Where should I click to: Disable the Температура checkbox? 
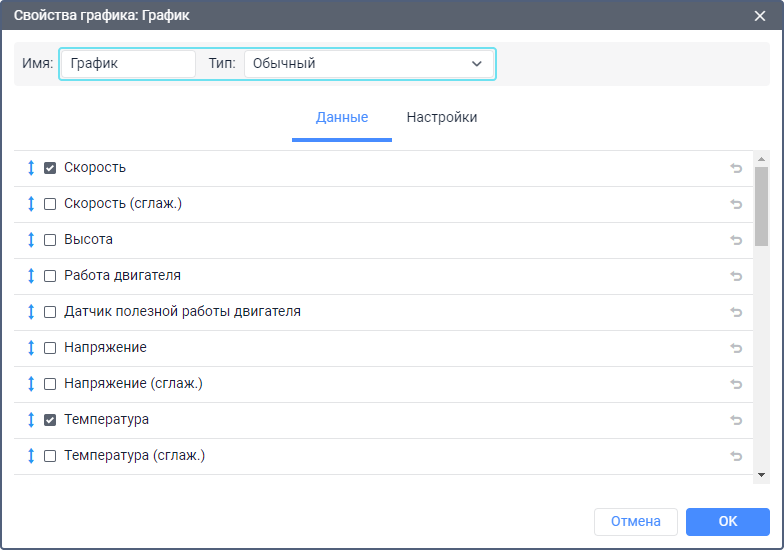point(50,420)
